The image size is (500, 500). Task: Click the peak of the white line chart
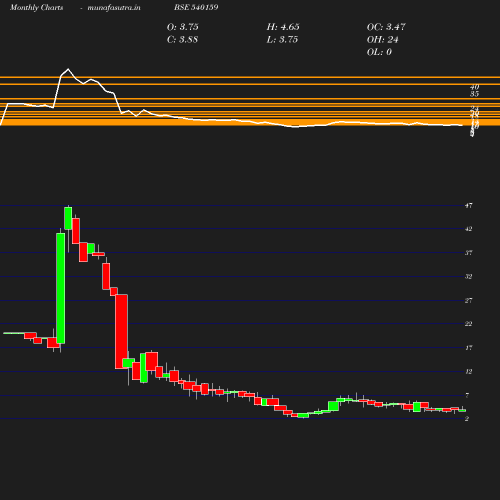pos(68,69)
